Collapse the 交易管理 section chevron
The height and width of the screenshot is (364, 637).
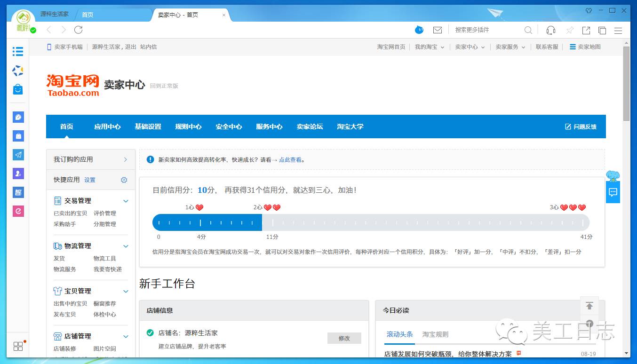point(125,201)
